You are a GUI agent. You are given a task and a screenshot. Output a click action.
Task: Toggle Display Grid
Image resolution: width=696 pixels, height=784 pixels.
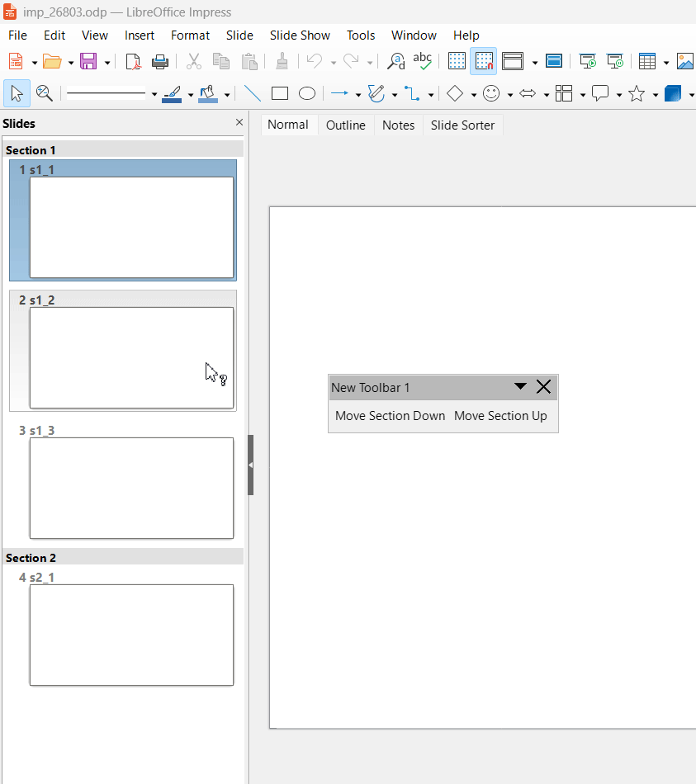click(x=457, y=62)
